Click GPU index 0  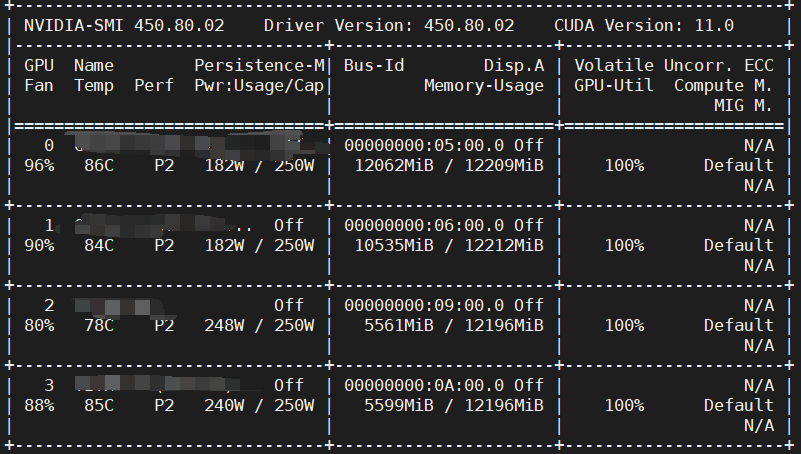[49, 146]
